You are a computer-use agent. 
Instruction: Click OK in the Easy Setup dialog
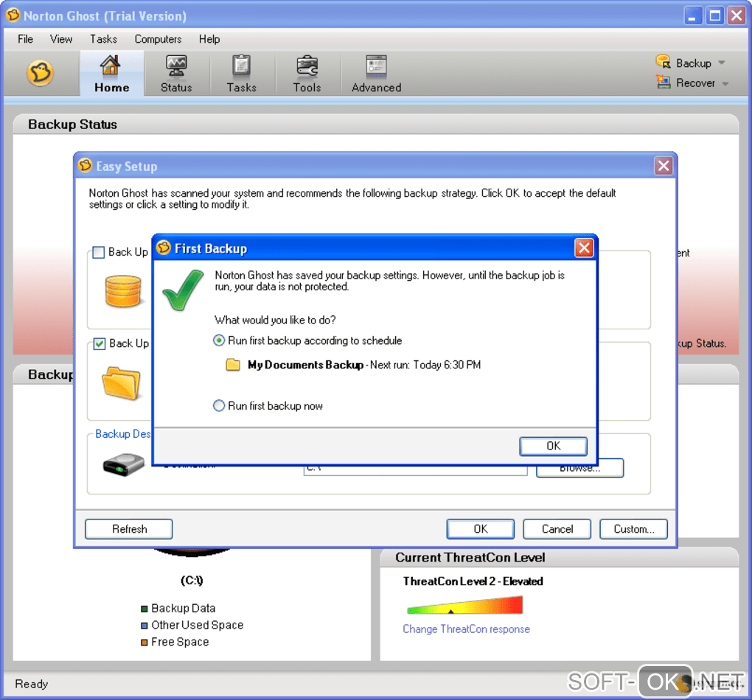pos(481,529)
